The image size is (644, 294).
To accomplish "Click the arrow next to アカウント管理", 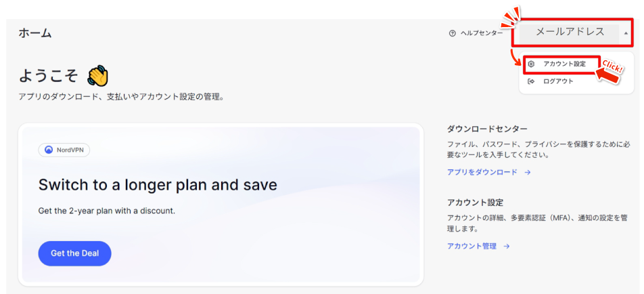I will click(x=506, y=247).
